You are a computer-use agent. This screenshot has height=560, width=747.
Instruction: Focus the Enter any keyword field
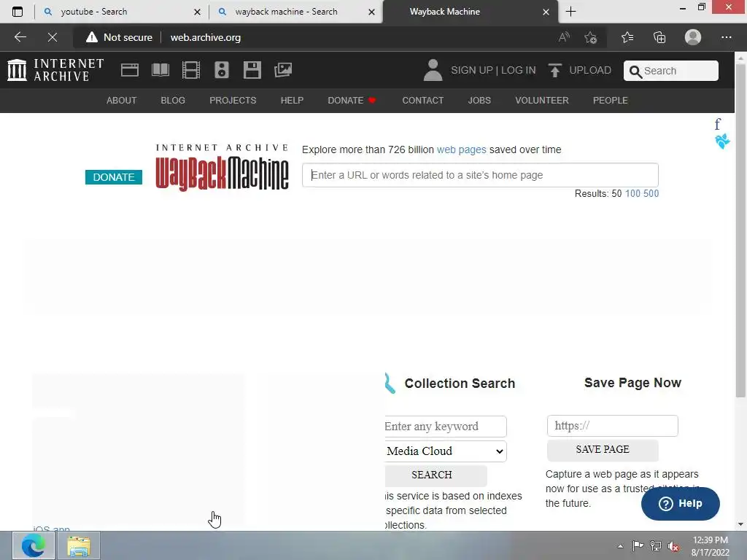446,426
